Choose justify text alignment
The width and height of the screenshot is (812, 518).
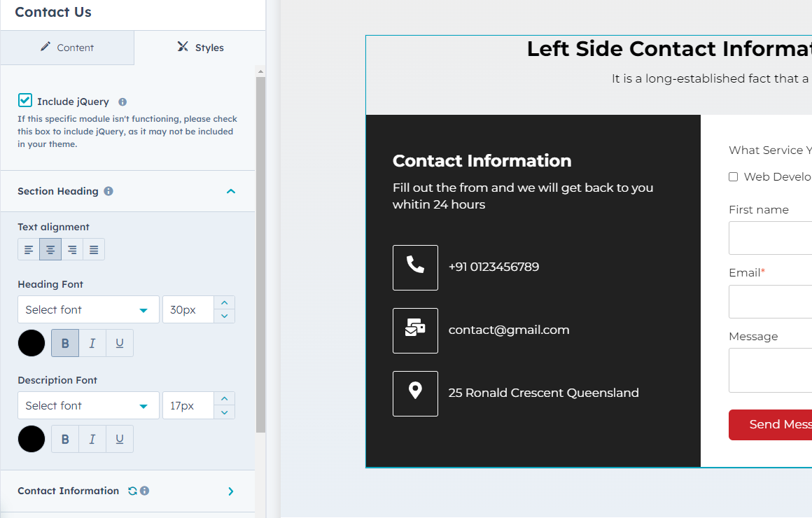94,250
